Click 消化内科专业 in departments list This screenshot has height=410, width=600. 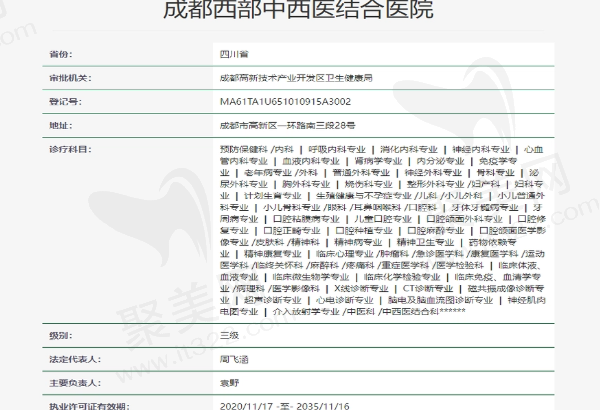(409, 149)
